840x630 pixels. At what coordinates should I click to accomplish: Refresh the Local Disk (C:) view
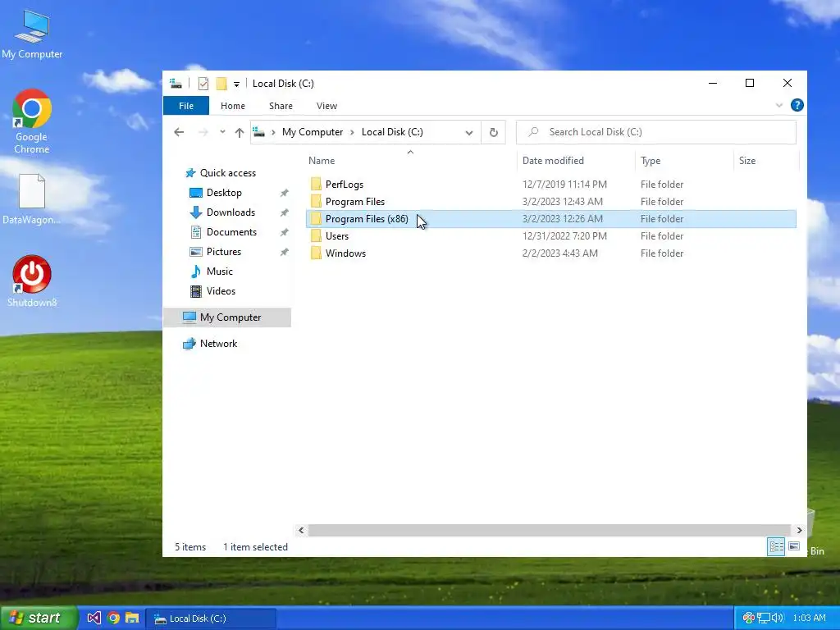[493, 132]
